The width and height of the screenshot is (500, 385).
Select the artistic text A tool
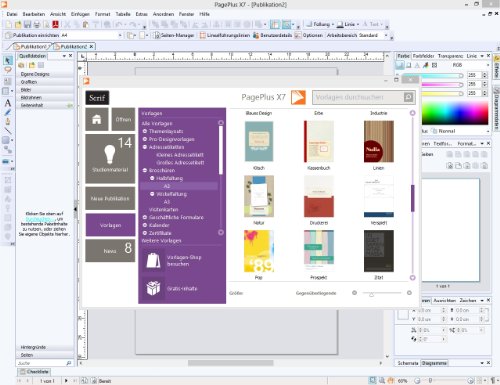8,103
